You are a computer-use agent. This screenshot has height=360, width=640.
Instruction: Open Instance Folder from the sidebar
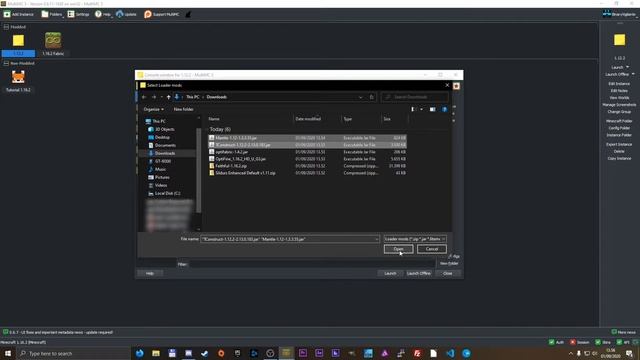click(x=619, y=135)
